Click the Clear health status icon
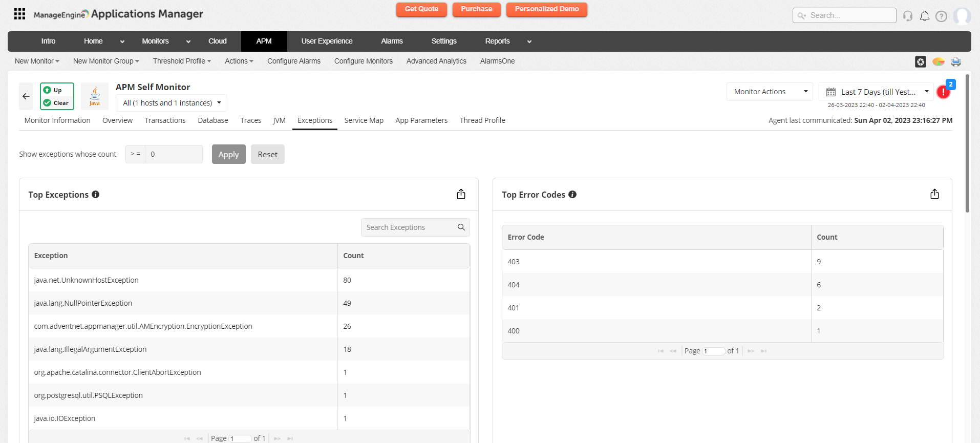 (x=47, y=103)
